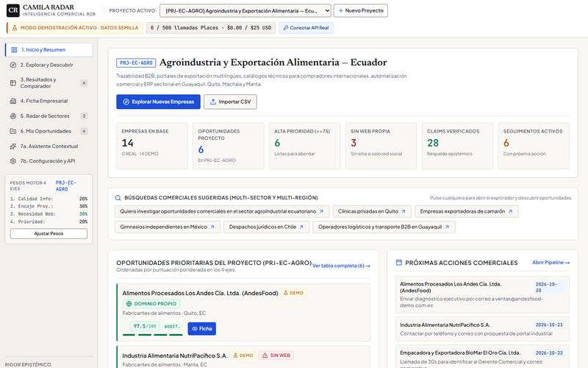
Task: Click the gear icon beside Configuración y API
Action: click(x=13, y=161)
